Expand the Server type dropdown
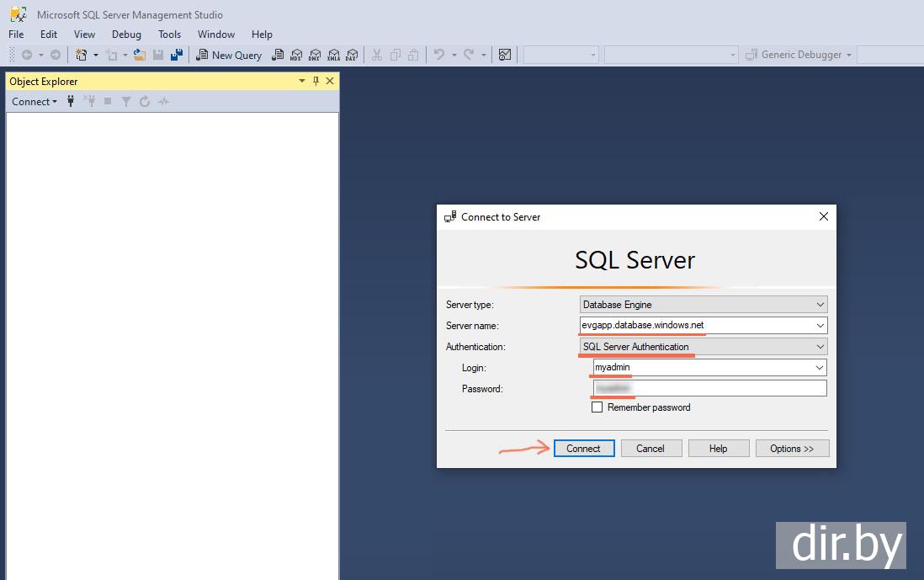Screen dimensions: 924x580 click(820, 305)
